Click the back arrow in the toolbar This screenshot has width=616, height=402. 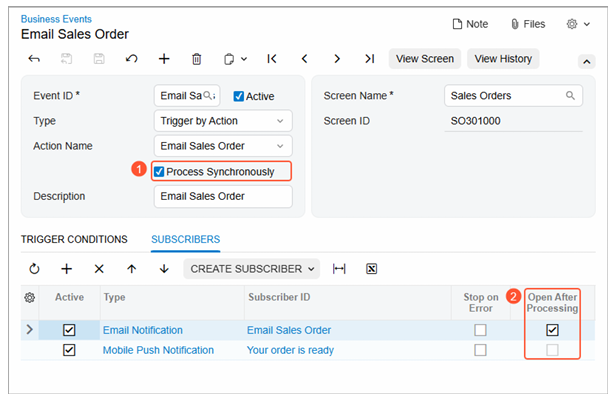point(35,59)
